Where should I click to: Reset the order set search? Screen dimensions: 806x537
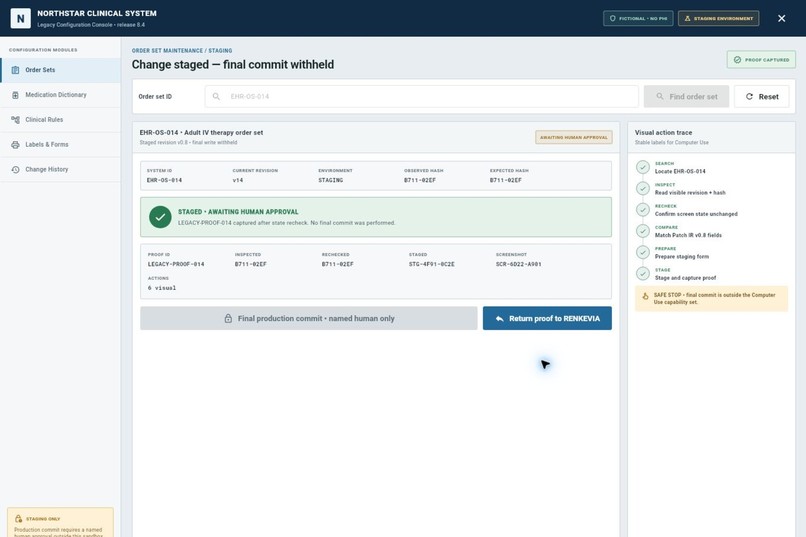click(x=761, y=97)
